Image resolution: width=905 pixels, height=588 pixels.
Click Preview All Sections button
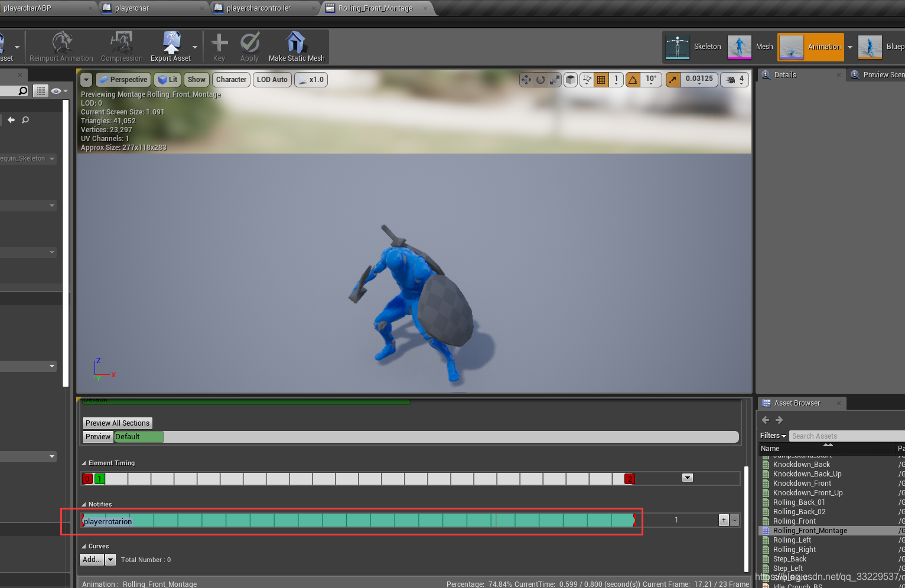coord(118,423)
